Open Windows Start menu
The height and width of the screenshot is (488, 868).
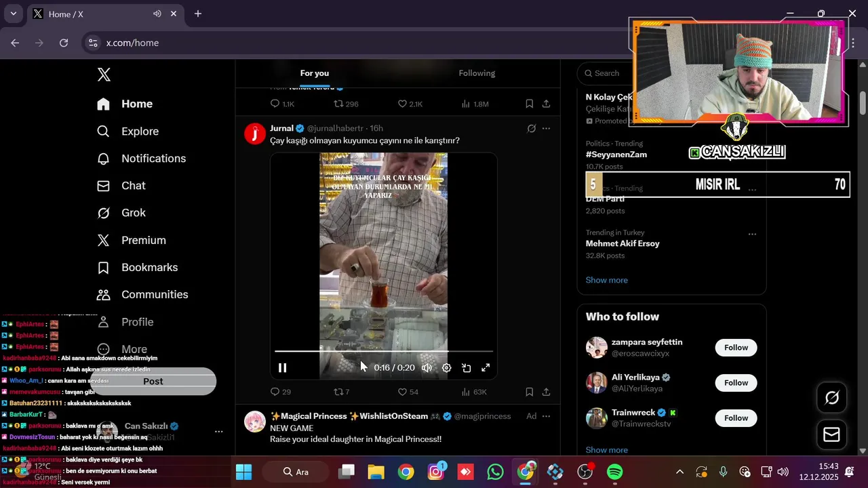pyautogui.click(x=243, y=472)
